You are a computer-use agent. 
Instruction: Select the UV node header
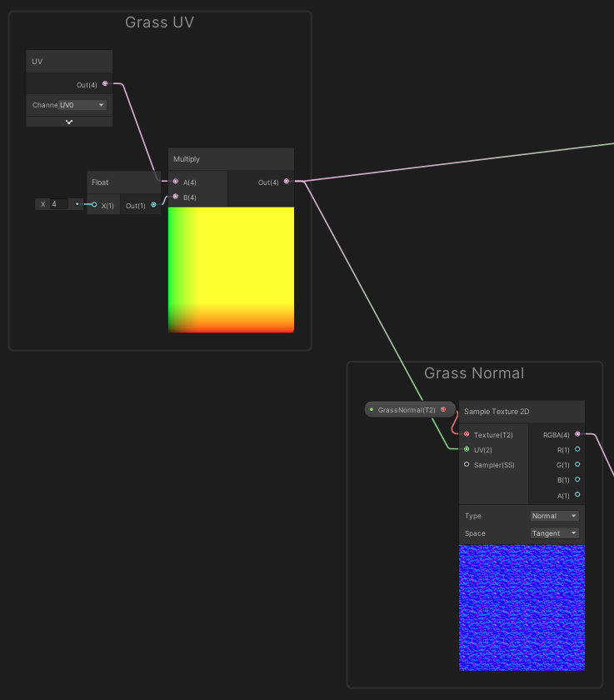click(69, 62)
